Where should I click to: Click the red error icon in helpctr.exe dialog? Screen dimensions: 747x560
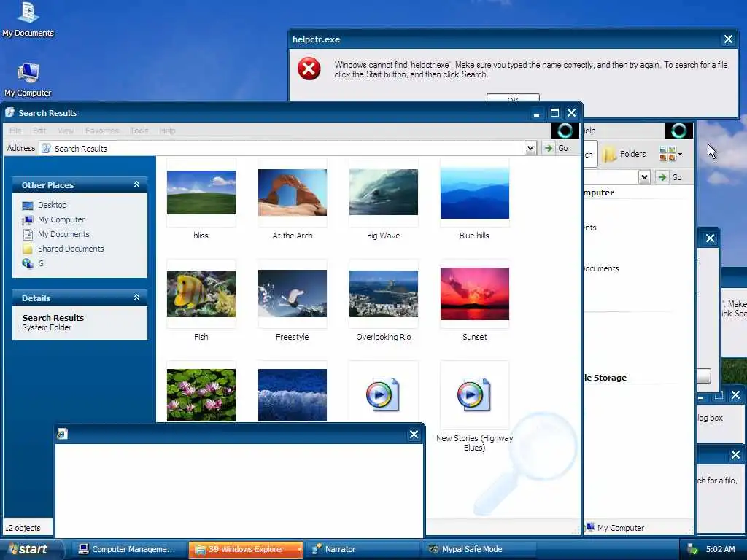(x=309, y=69)
